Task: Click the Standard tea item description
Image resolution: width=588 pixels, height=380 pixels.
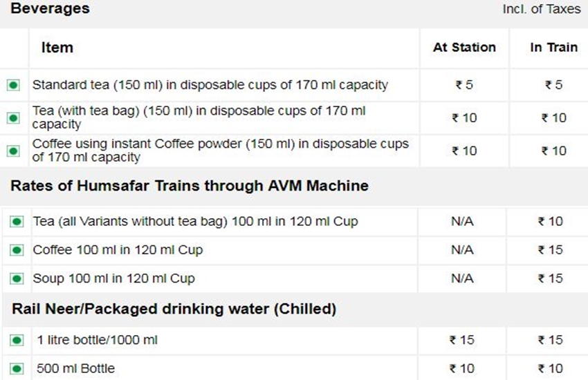Action: 210,86
